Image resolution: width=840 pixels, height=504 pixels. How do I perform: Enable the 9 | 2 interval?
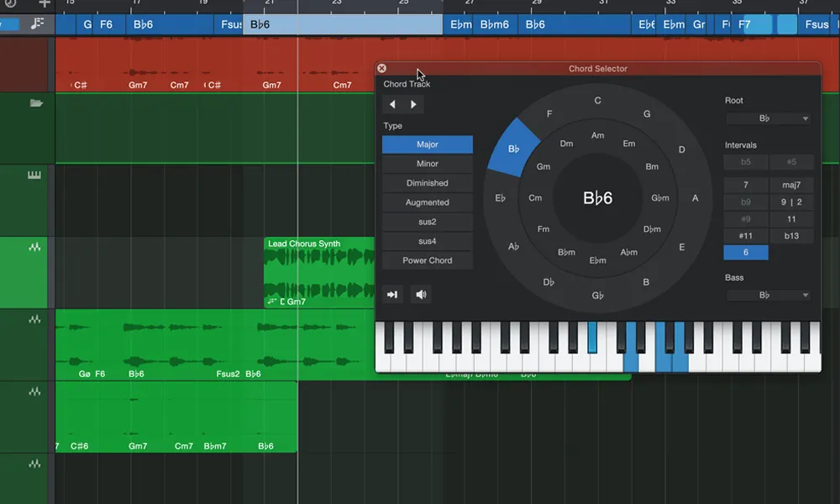pyautogui.click(x=791, y=202)
